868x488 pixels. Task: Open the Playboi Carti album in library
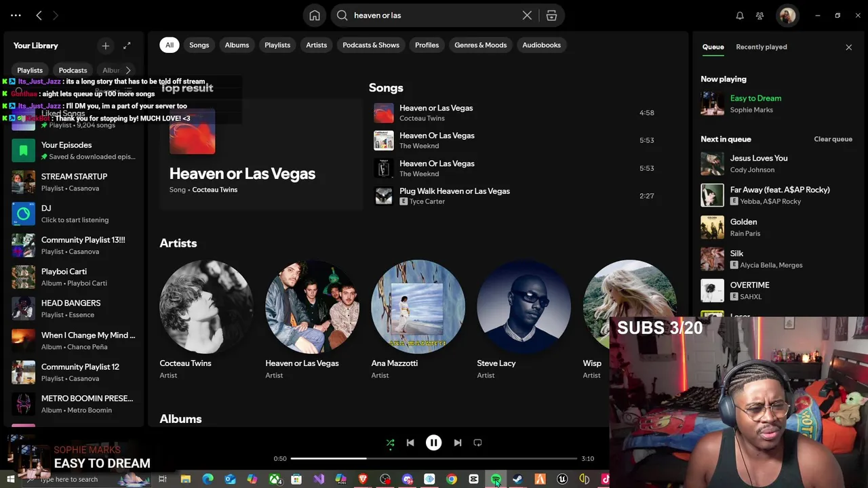tap(74, 277)
